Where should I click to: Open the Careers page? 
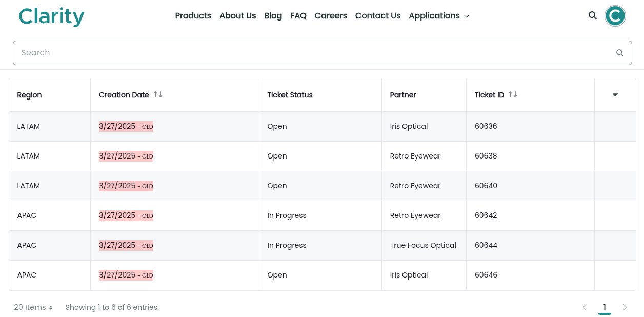pos(331,16)
